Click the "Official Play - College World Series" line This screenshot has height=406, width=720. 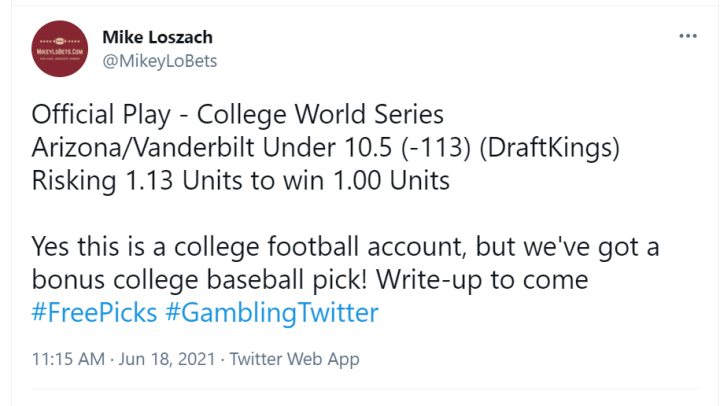click(237, 113)
